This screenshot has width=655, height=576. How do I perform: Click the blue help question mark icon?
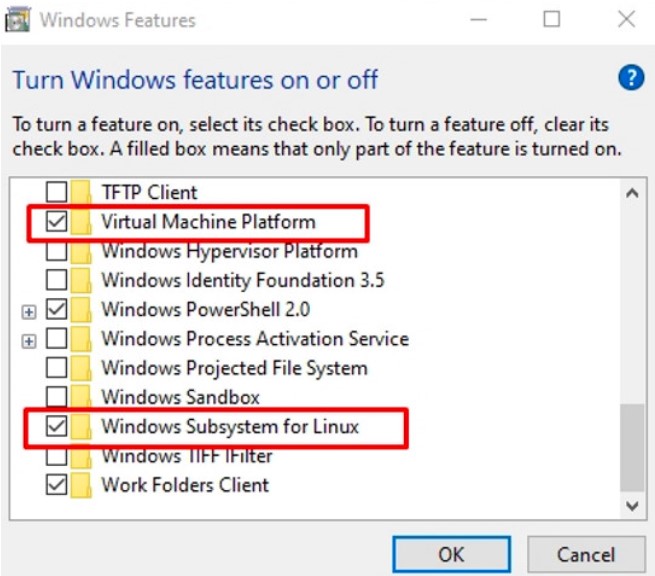(631, 79)
